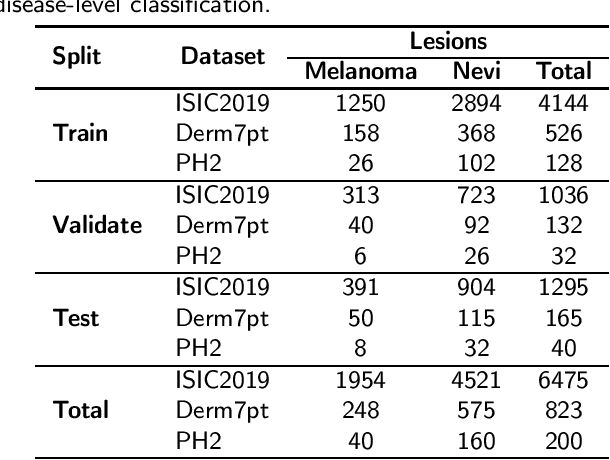
Task: Select the Nevi column header
Action: (475, 71)
